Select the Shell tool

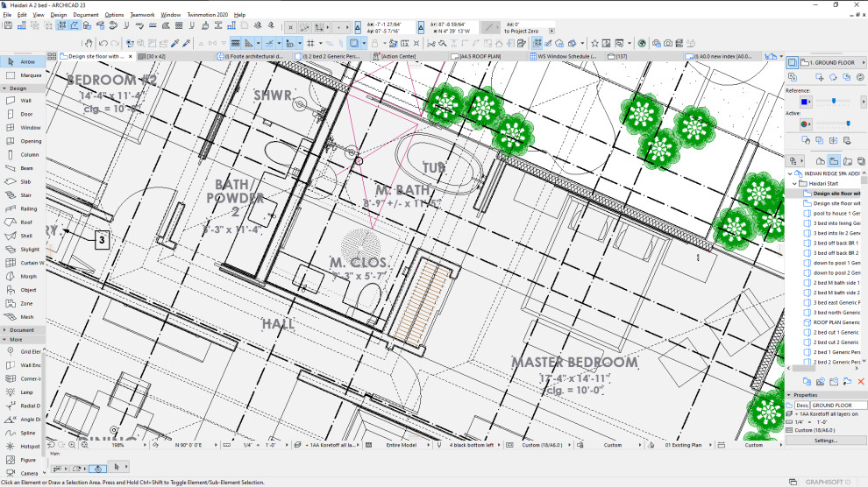(x=22, y=236)
